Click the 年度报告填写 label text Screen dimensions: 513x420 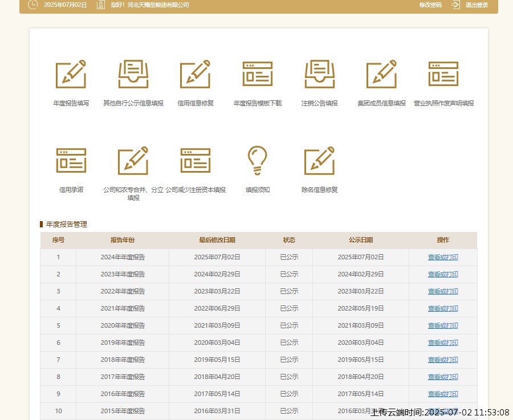(71, 103)
